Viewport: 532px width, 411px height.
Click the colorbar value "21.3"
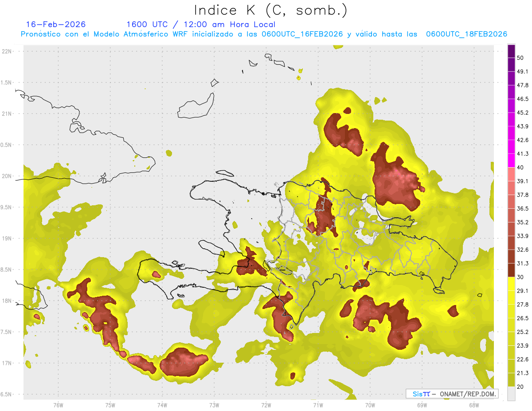pos(523,373)
